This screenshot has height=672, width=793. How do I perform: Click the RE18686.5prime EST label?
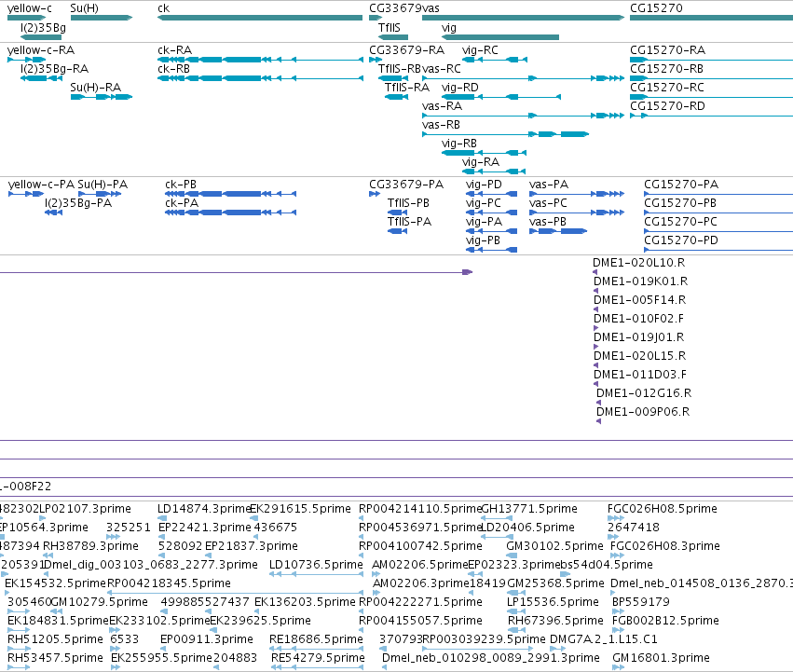tap(316, 639)
